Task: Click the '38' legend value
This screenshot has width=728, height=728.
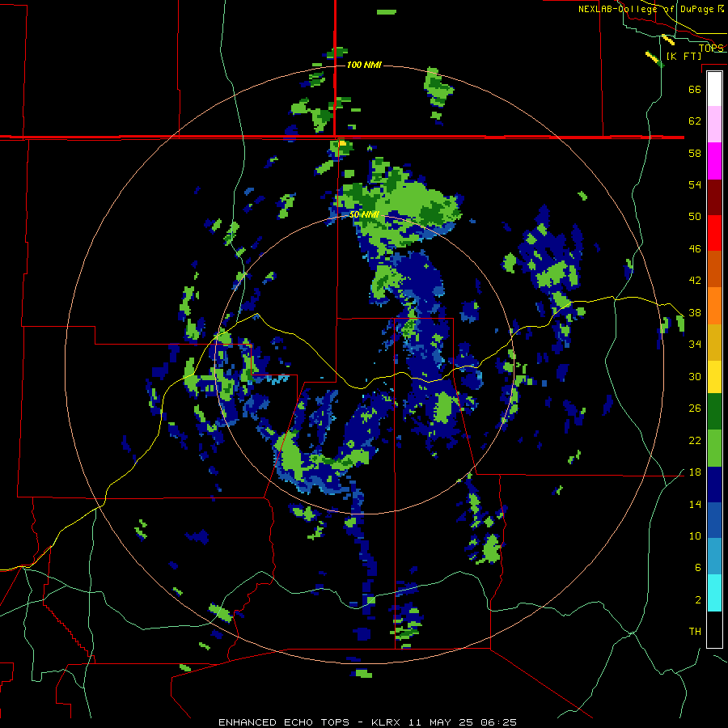Action: point(695,312)
